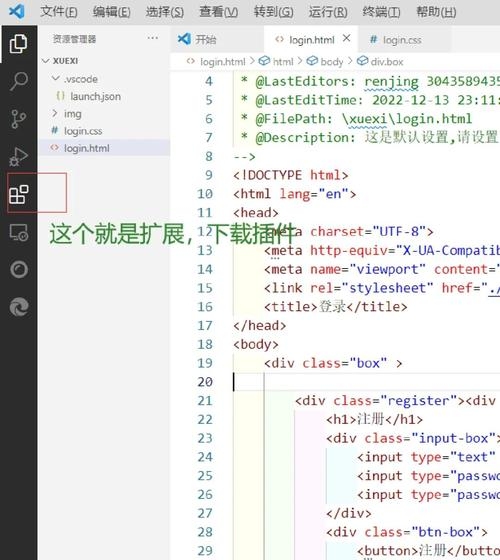Open the Source Control view
Image resolution: width=500 pixels, height=560 pixels.
click(19, 119)
